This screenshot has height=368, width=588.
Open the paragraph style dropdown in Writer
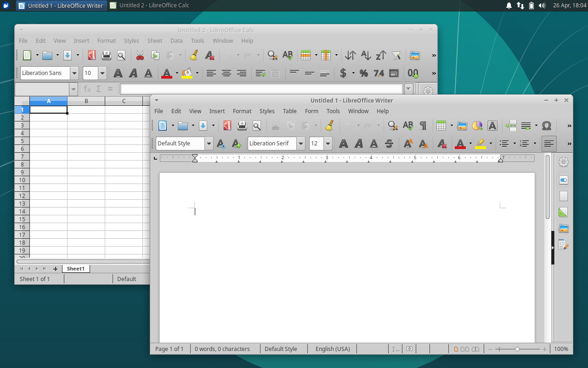click(x=209, y=143)
